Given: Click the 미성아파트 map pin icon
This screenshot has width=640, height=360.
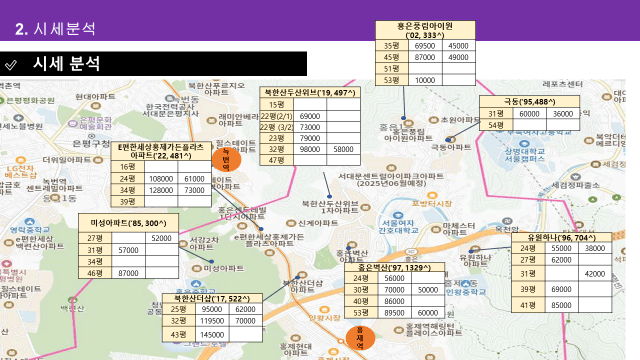Looking at the screenshot, I should 197,268.
